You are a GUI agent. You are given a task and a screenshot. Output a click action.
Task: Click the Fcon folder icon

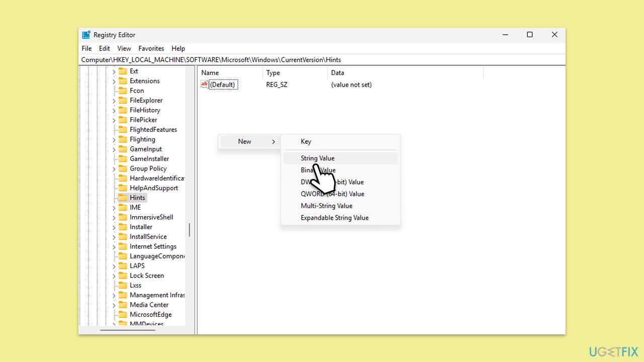tap(123, 90)
